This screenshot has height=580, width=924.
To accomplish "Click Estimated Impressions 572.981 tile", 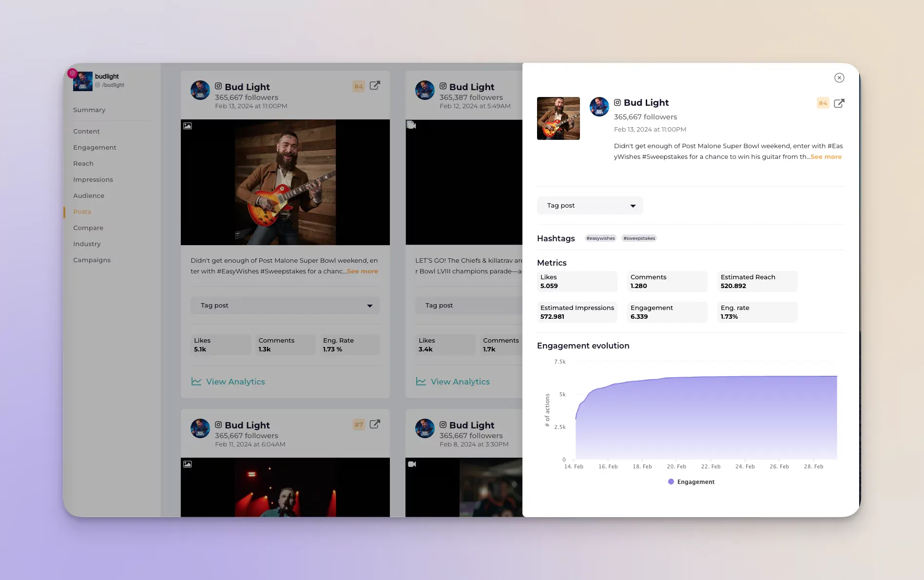I will click(577, 312).
